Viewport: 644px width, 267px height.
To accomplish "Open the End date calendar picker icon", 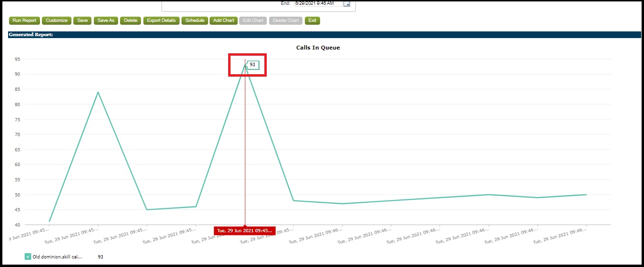I will 347,4.
